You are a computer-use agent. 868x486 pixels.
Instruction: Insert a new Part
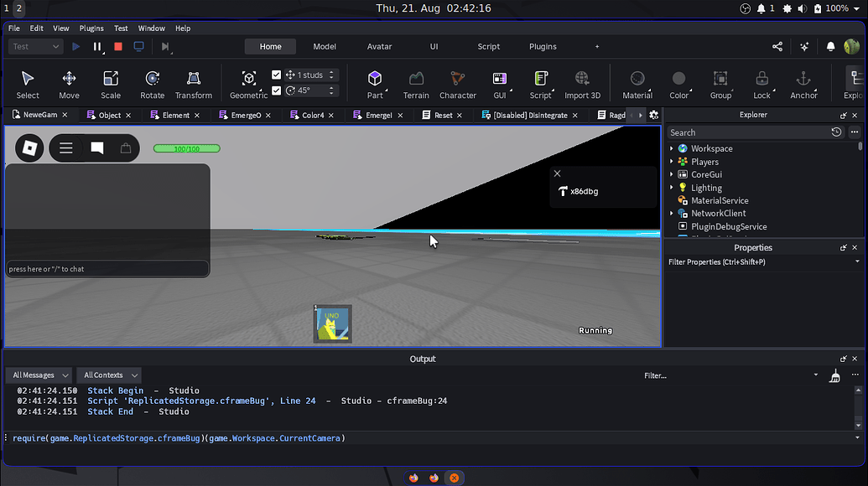click(375, 85)
